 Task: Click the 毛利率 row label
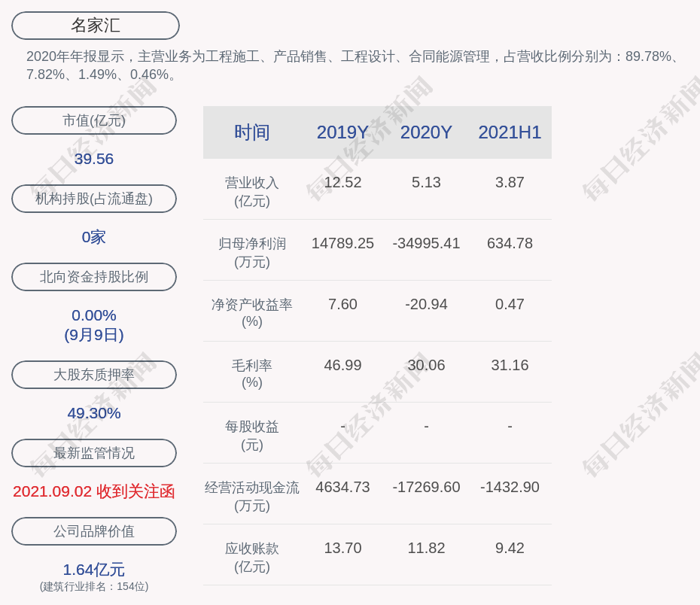click(x=251, y=374)
